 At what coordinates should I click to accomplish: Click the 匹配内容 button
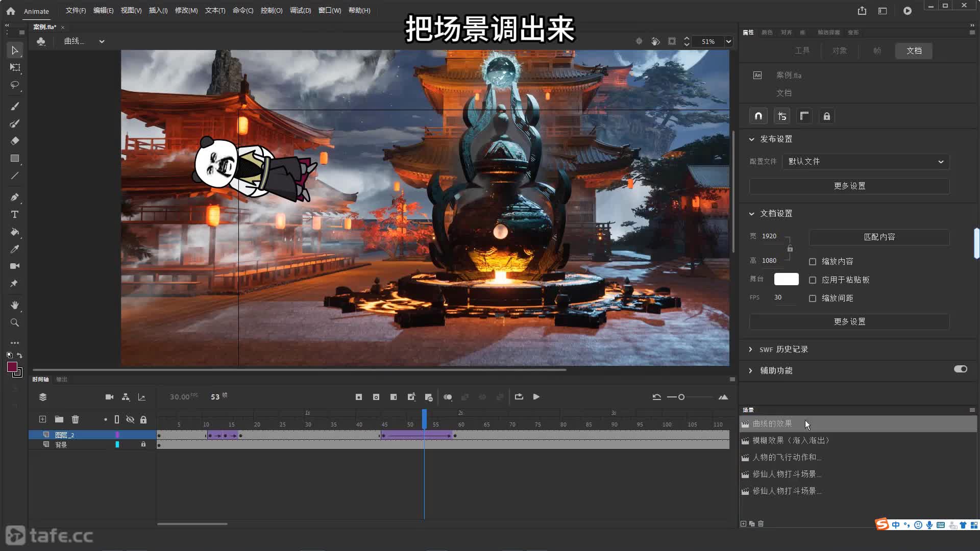(x=879, y=237)
